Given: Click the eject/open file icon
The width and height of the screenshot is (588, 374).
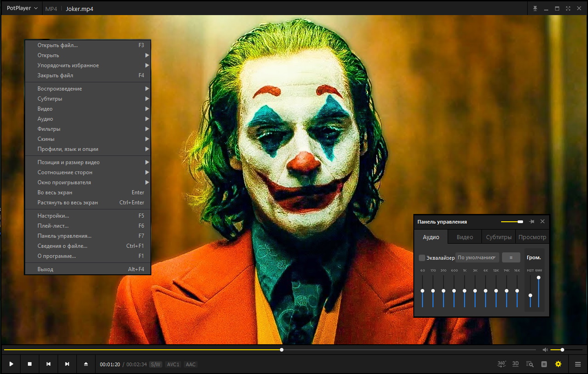Looking at the screenshot, I should [86, 364].
